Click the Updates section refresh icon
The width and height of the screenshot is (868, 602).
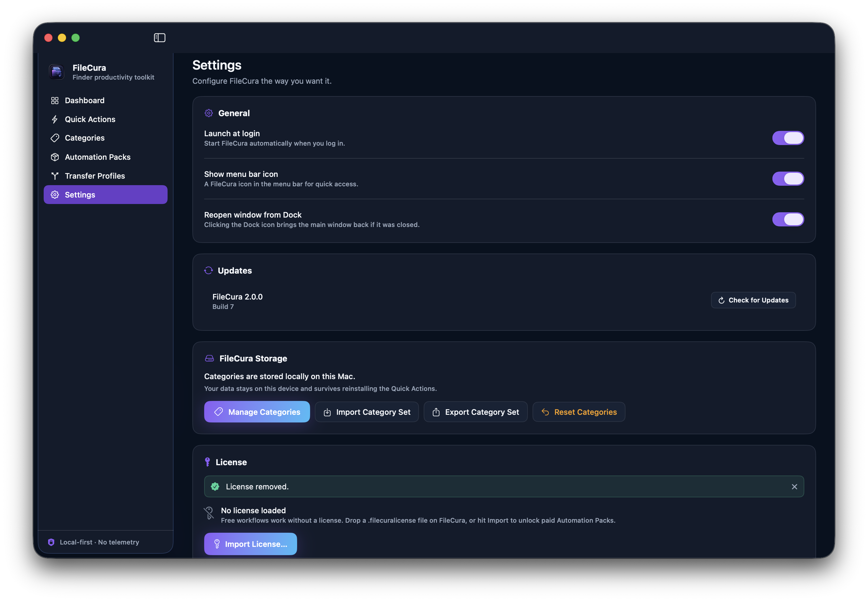208,270
